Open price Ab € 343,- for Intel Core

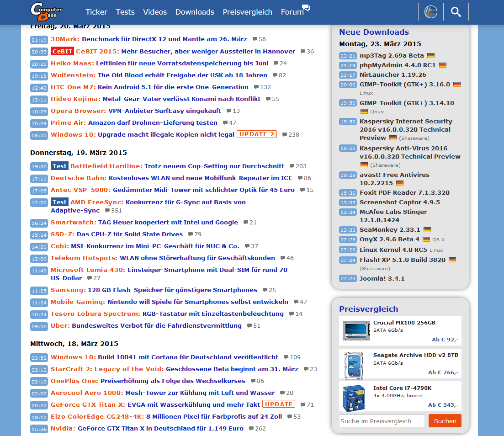443,405
